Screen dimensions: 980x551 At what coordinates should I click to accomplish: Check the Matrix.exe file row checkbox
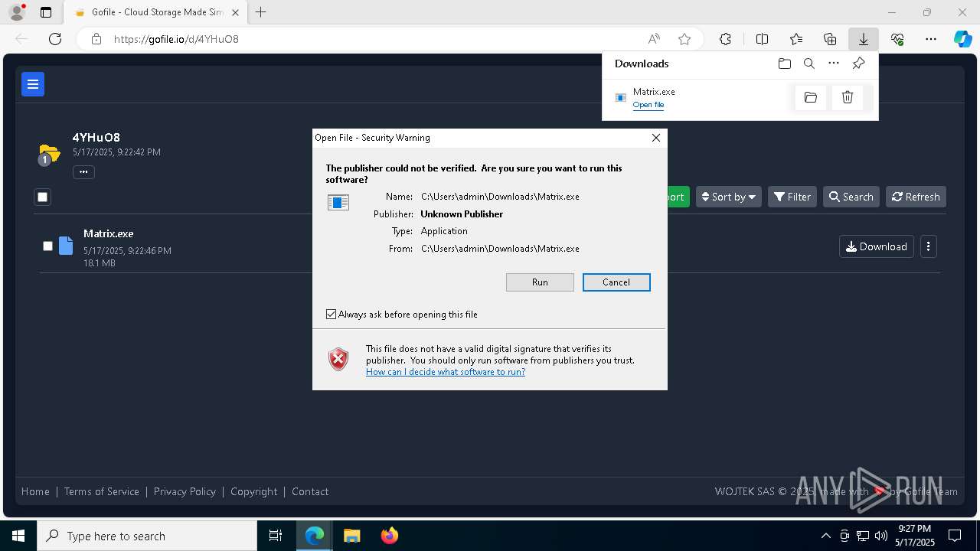click(x=47, y=246)
